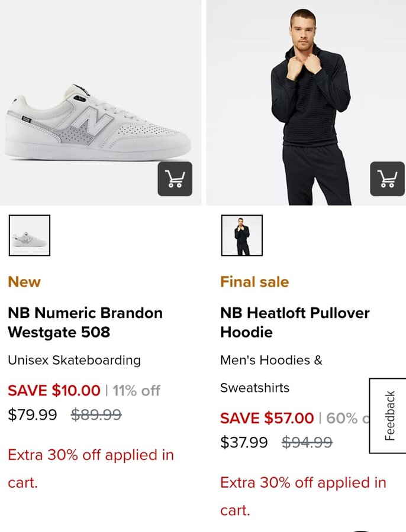406x532 pixels.
Task: Open NB Numeric Brandon Westgate 508 title
Action: [85, 322]
